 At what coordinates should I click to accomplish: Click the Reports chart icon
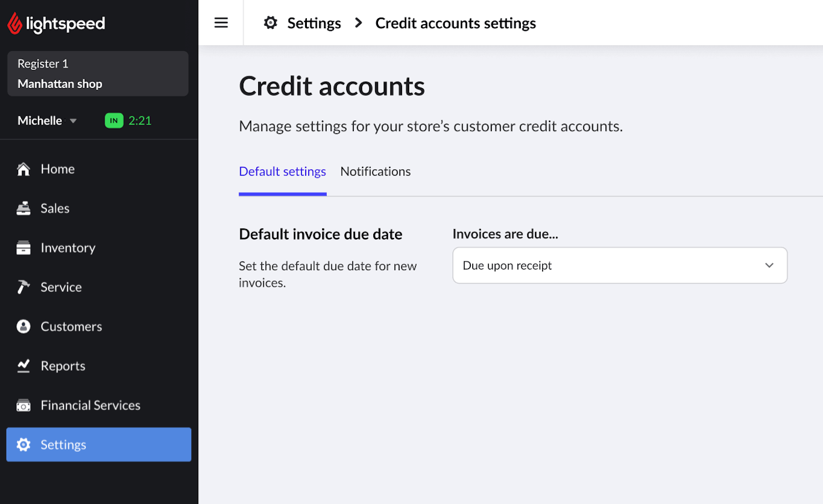pos(23,365)
